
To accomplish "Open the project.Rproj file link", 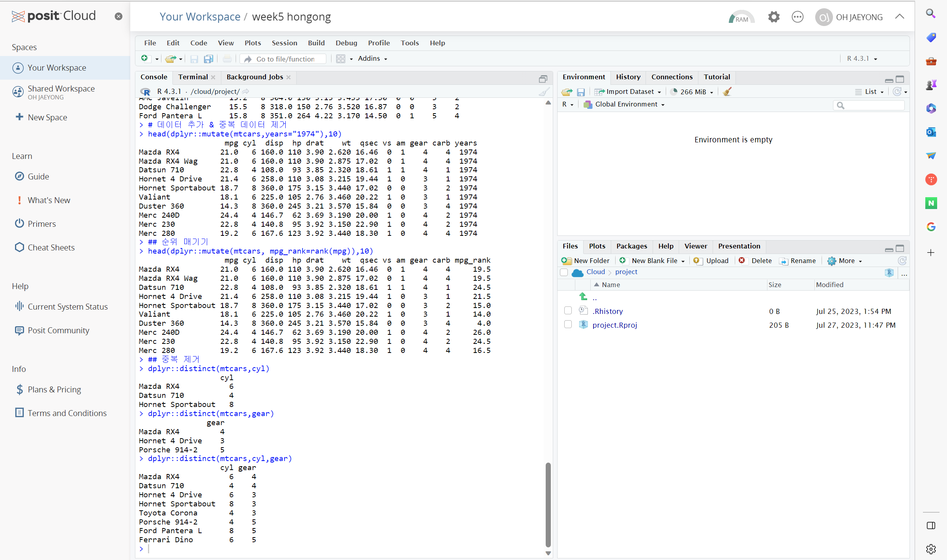I will (x=614, y=325).
